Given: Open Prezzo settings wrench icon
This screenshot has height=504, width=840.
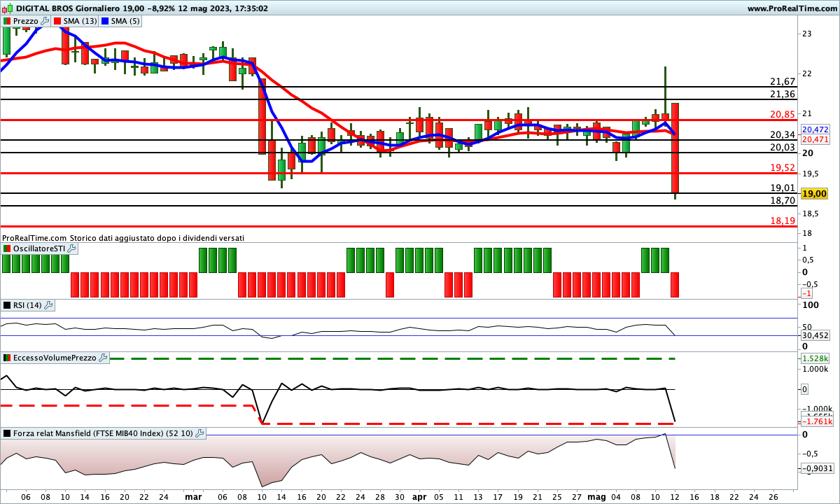Looking at the screenshot, I should (45, 21).
